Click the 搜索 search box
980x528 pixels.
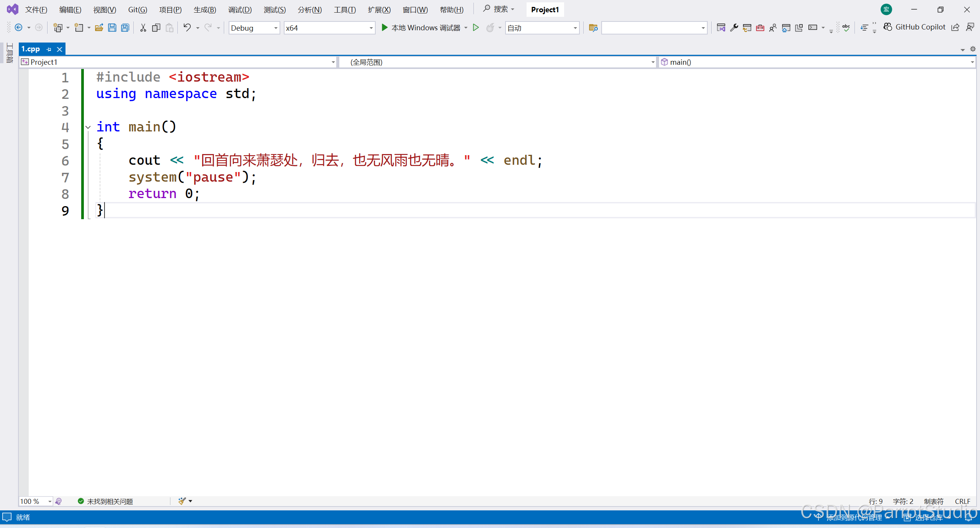[498, 9]
